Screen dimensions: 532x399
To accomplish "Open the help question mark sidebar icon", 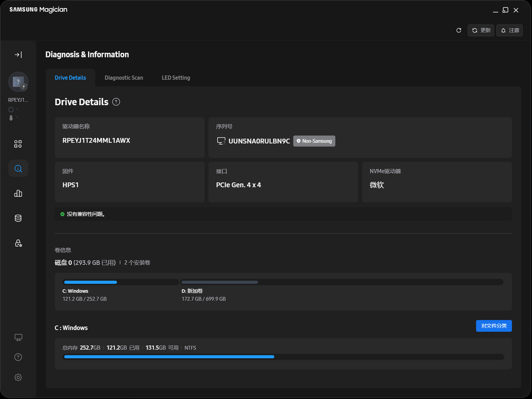I will (x=18, y=357).
